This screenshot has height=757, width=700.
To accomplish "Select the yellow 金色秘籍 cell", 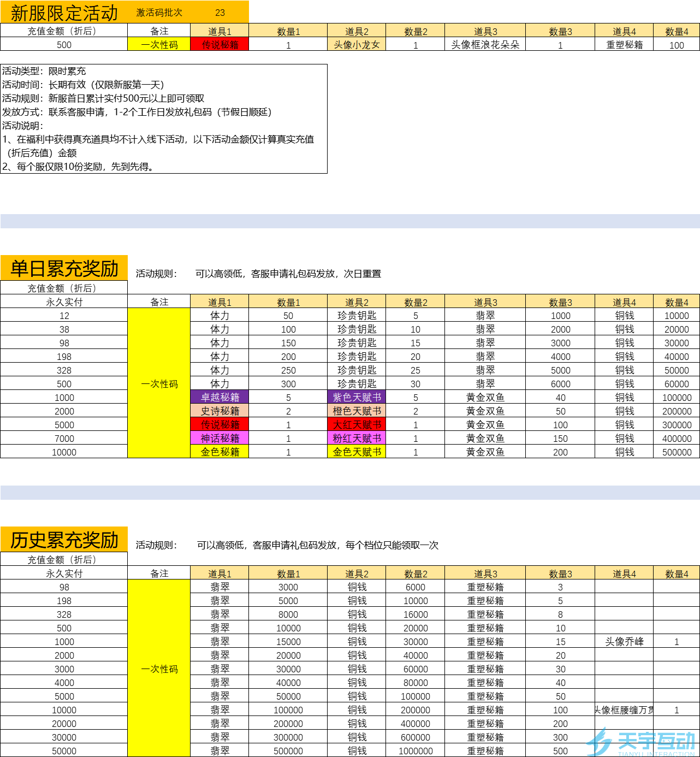I will click(x=220, y=452).
